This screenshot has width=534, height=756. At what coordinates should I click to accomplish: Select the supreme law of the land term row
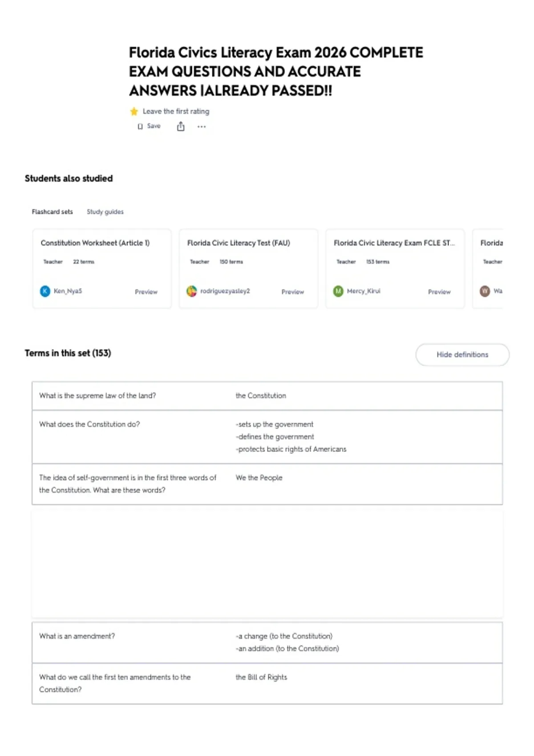(267, 396)
